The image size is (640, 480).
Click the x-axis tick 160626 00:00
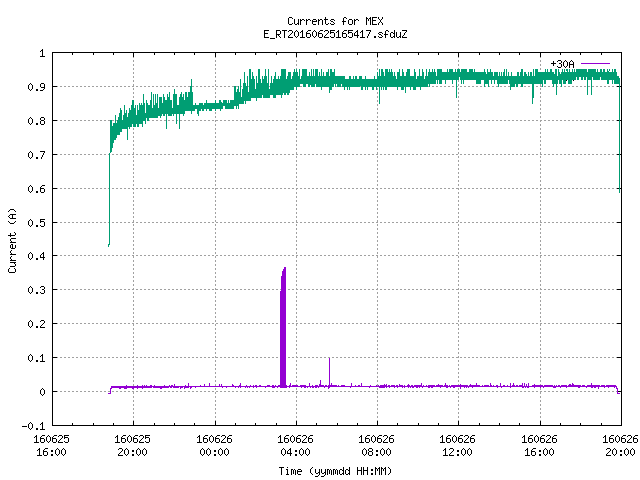point(215,445)
